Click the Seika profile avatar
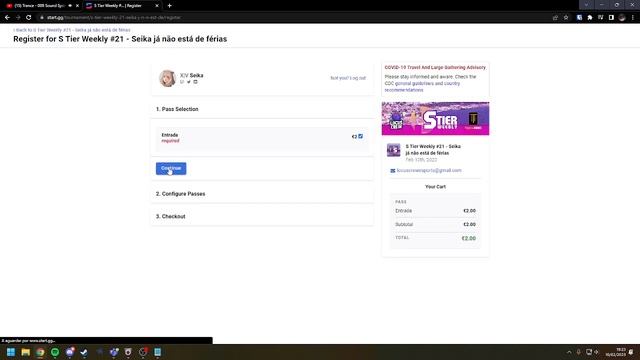The image size is (640, 360). pos(167,78)
